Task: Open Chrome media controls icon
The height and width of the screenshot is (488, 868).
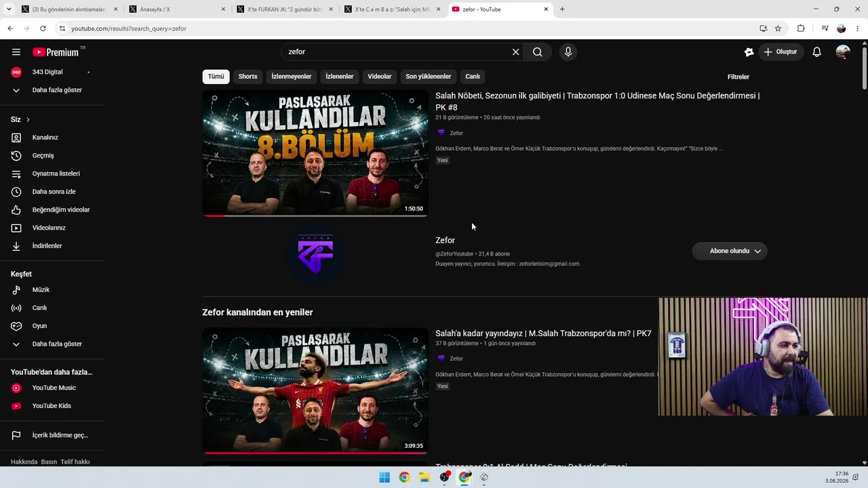Action: 825,28
